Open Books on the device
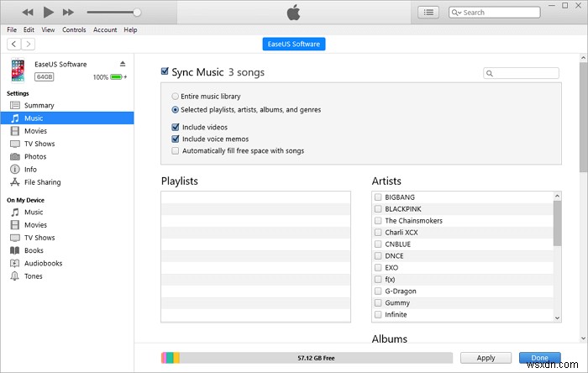Viewport: 588px width, 373px height. (67, 250)
